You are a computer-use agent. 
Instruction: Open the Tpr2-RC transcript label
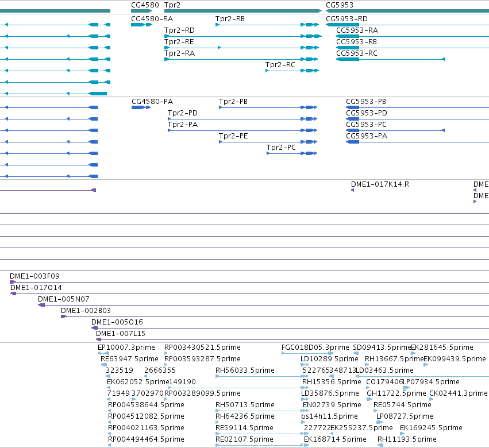coord(280,65)
